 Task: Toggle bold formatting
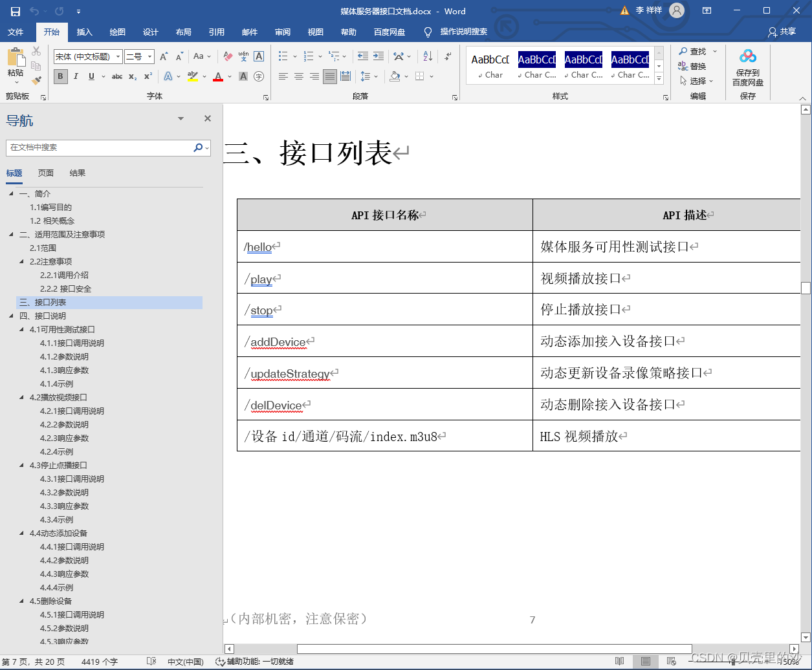click(60, 76)
